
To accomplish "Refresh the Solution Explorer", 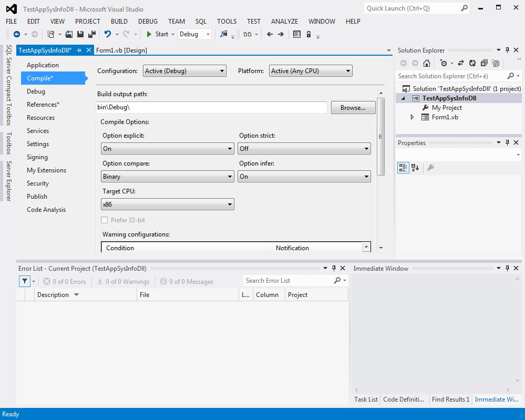I will coord(472,63).
